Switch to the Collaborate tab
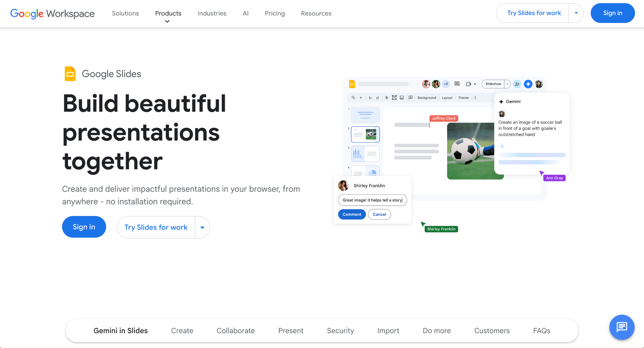Screen dimensions: 644x348 coord(236,331)
